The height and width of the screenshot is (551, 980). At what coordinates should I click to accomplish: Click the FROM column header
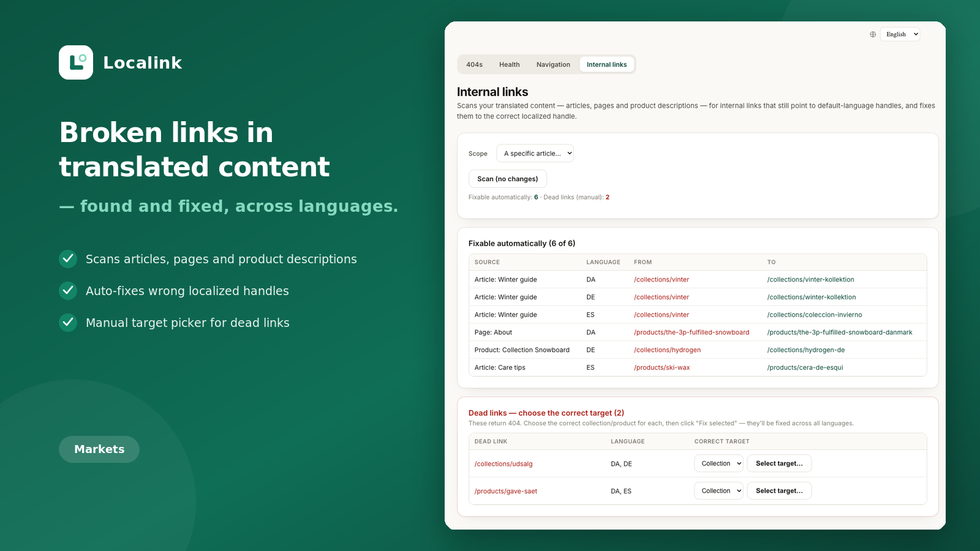643,262
